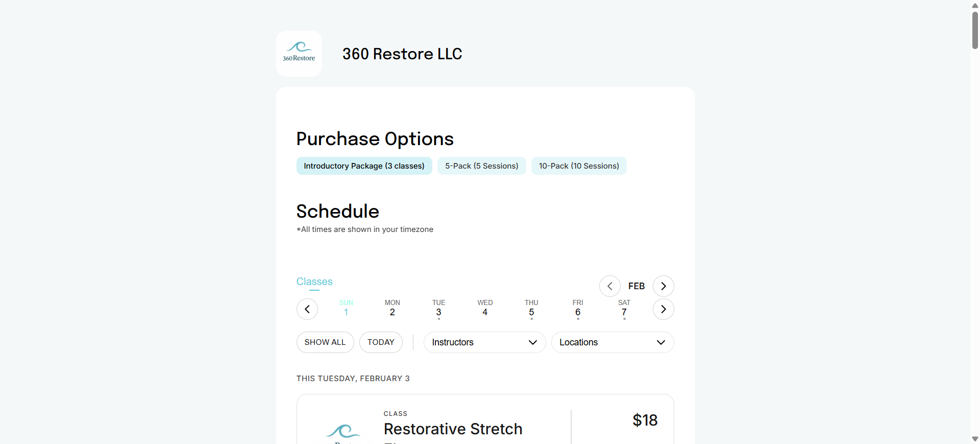Show next week of dates
The width and height of the screenshot is (980, 444).
pos(664,309)
